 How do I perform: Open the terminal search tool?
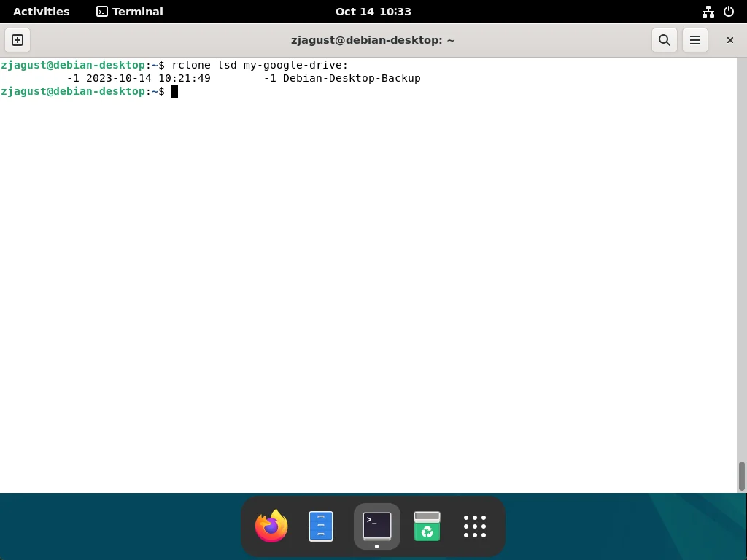[x=664, y=40]
